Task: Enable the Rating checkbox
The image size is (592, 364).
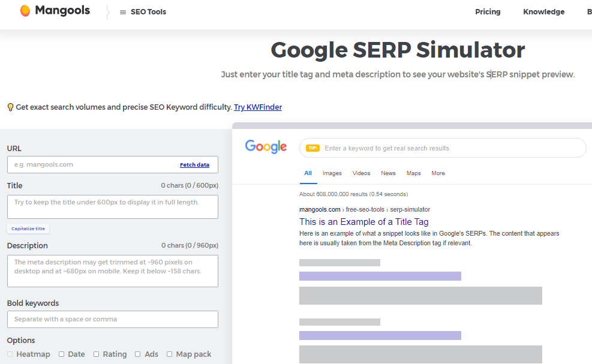Action: click(97, 354)
